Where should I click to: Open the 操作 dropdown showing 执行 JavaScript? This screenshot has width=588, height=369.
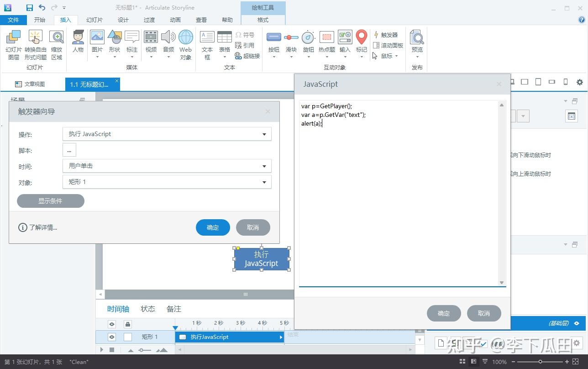(167, 134)
